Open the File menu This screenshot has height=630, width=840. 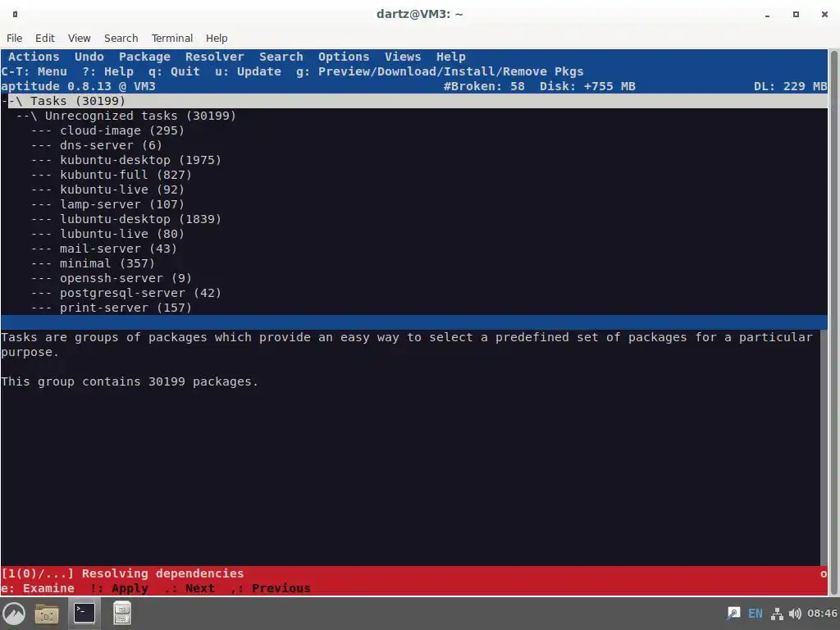pyautogui.click(x=15, y=38)
